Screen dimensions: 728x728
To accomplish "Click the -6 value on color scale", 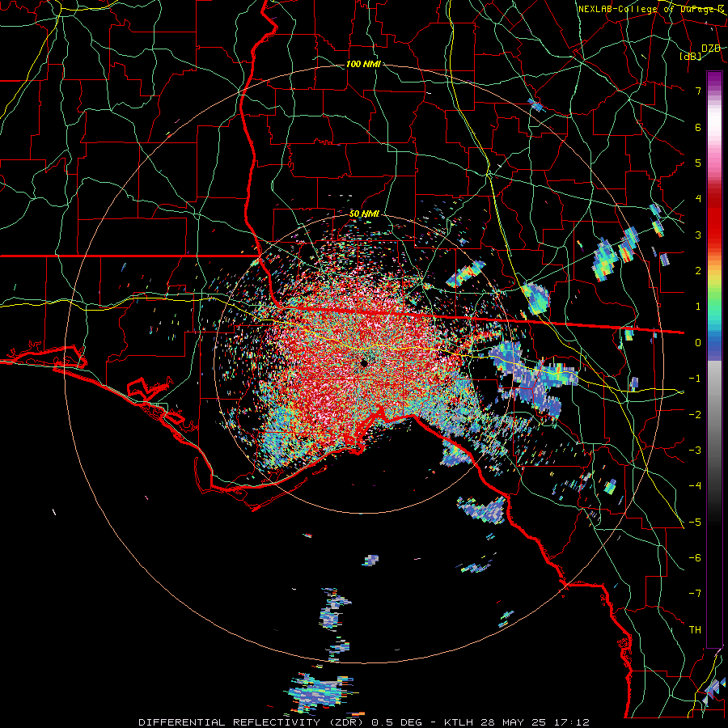I will (695, 558).
